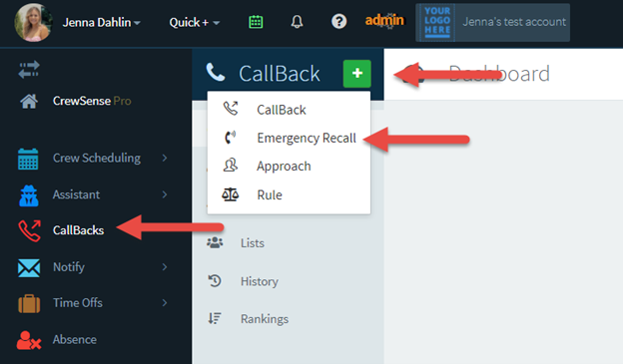Click the Approach person icon
Screen dimensions: 623x364
click(231, 166)
